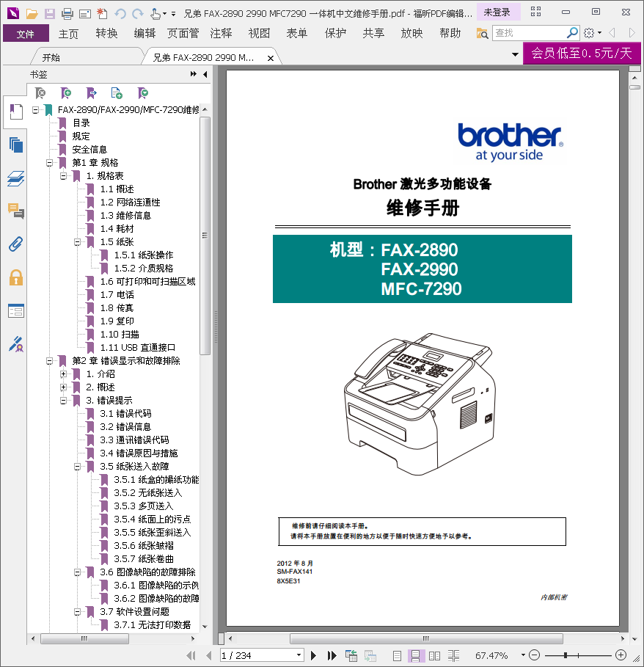
Task: Open the attachments paperclip panel
Action: click(x=16, y=244)
